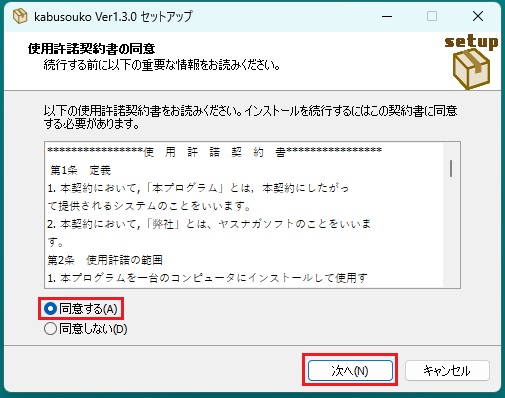The width and height of the screenshot is (505, 398).
Task: Close the setup window
Action: [478, 16]
